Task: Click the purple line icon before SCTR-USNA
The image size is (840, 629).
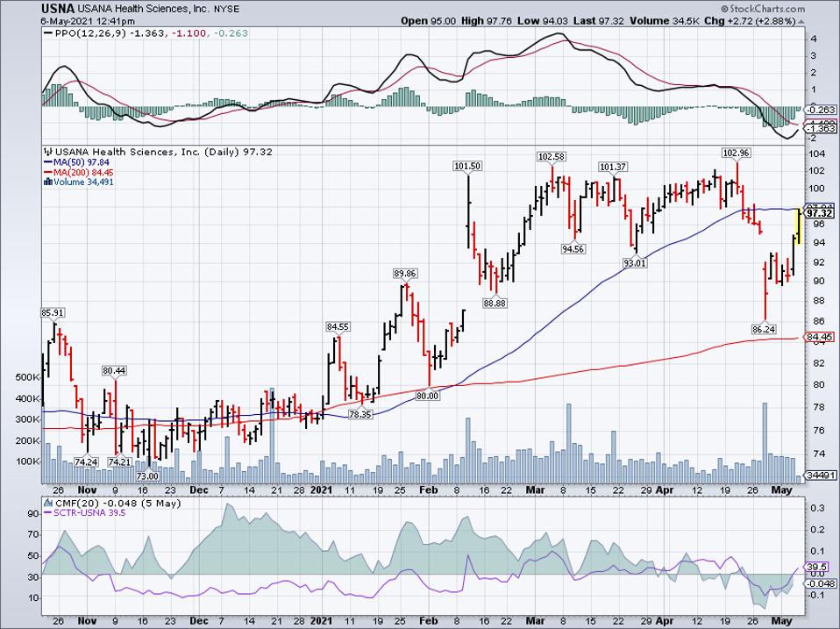Action: pyautogui.click(x=48, y=512)
